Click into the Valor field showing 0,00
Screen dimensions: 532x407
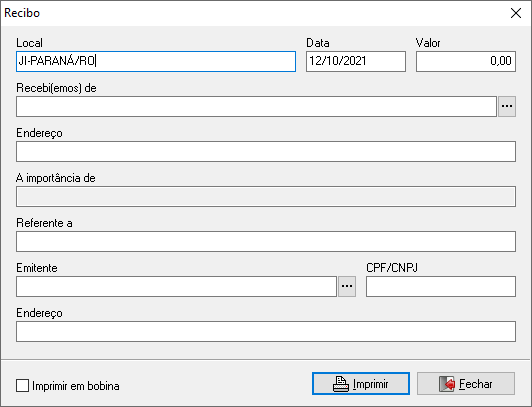click(466, 61)
